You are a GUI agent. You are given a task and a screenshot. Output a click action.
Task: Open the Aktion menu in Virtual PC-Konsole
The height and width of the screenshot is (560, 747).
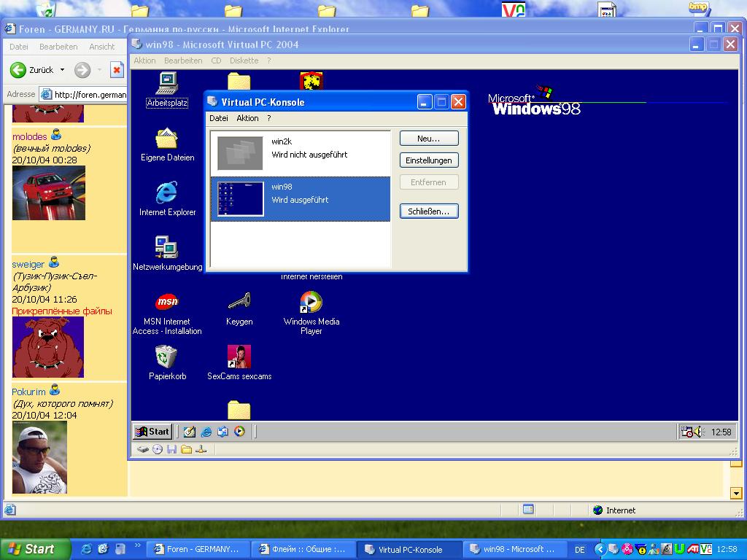(x=247, y=118)
